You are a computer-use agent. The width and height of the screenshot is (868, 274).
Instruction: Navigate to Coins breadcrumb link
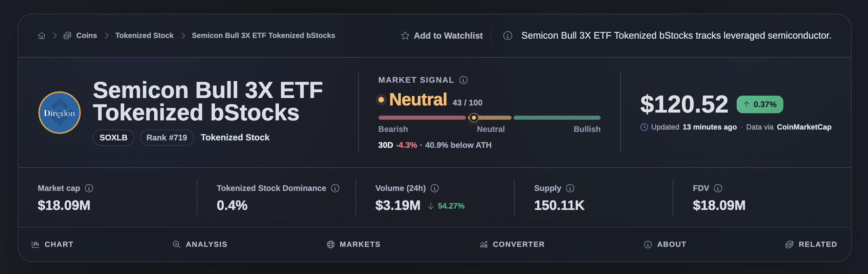tap(87, 36)
